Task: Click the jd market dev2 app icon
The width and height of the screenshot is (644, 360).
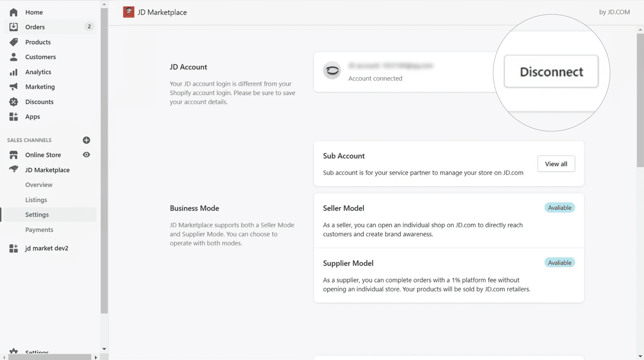Action: pos(13,248)
